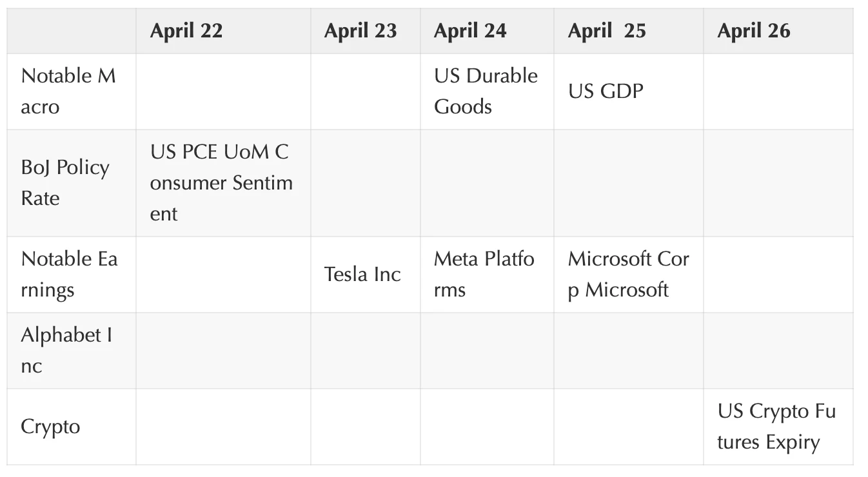Click the US Crypto Futures Expiry cell
868x477 pixels.
coord(776,426)
